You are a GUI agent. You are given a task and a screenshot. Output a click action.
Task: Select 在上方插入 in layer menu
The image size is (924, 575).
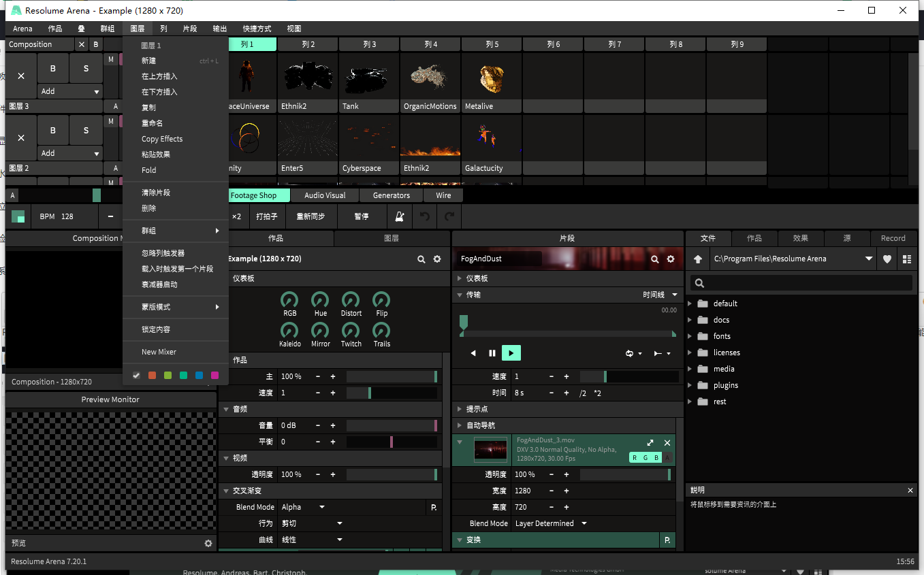point(159,76)
